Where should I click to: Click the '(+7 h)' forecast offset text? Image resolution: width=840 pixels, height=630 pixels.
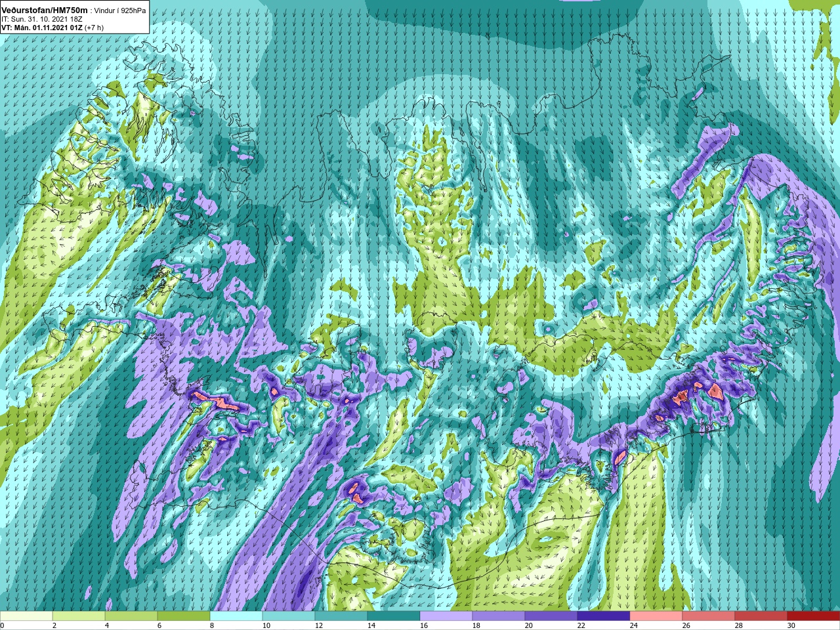click(94, 28)
